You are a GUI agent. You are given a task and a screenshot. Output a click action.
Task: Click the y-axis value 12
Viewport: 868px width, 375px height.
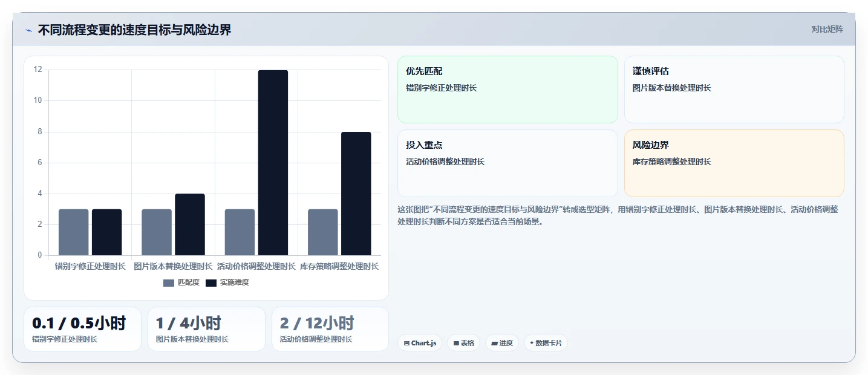[x=38, y=70]
